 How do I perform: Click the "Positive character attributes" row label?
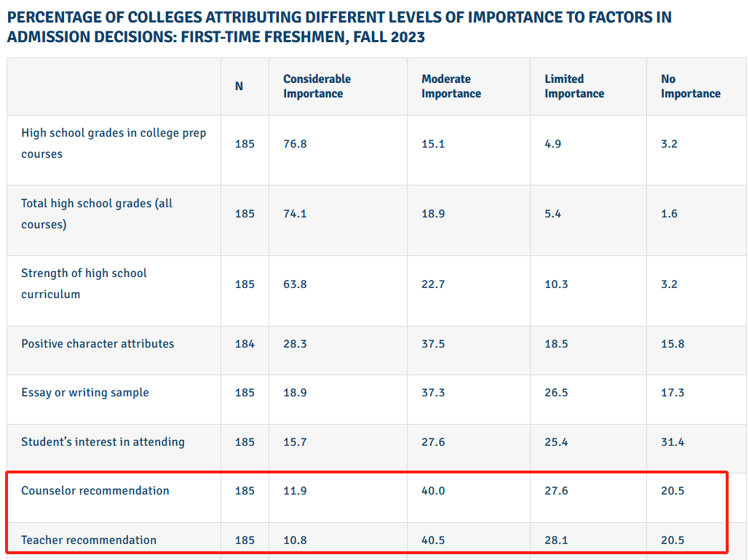[x=98, y=344]
